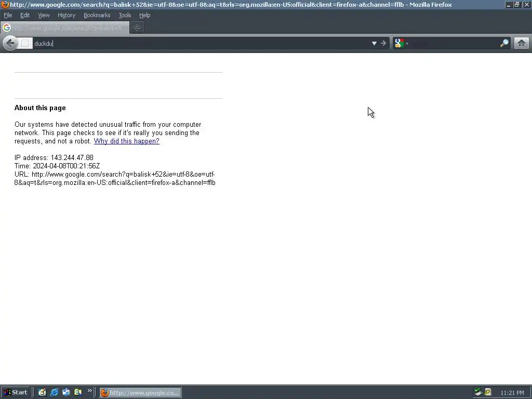Image resolution: width=532 pixels, height=399 pixels.
Task: Open the History menu
Action: (66, 15)
